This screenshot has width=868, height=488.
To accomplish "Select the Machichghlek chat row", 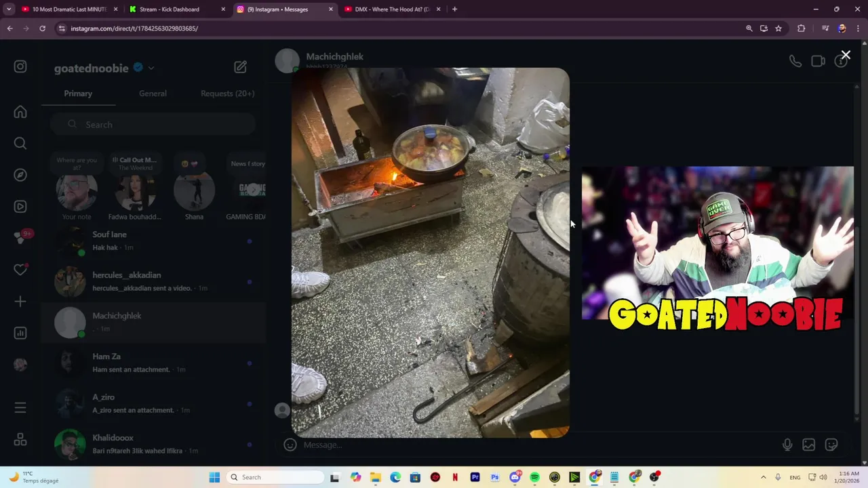I will click(153, 323).
